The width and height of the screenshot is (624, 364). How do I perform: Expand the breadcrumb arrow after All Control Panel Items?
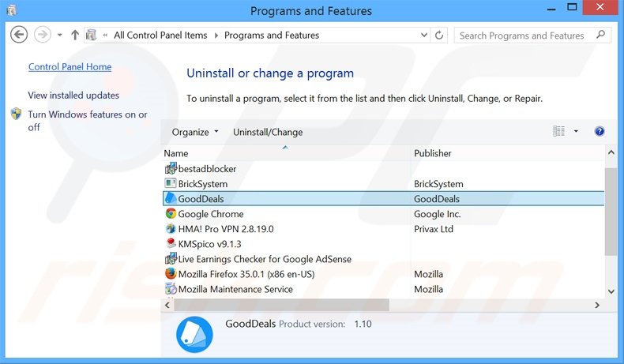(216, 35)
